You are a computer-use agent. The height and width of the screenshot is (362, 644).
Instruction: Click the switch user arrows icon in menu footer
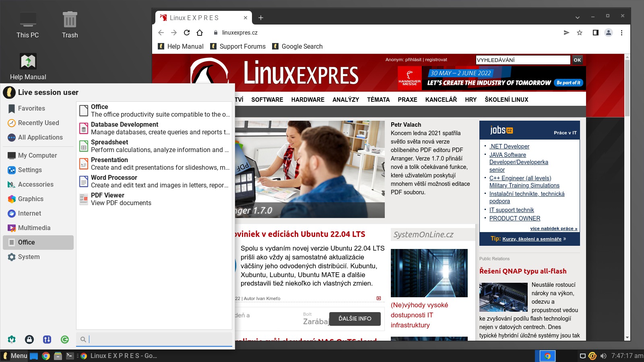(47, 339)
